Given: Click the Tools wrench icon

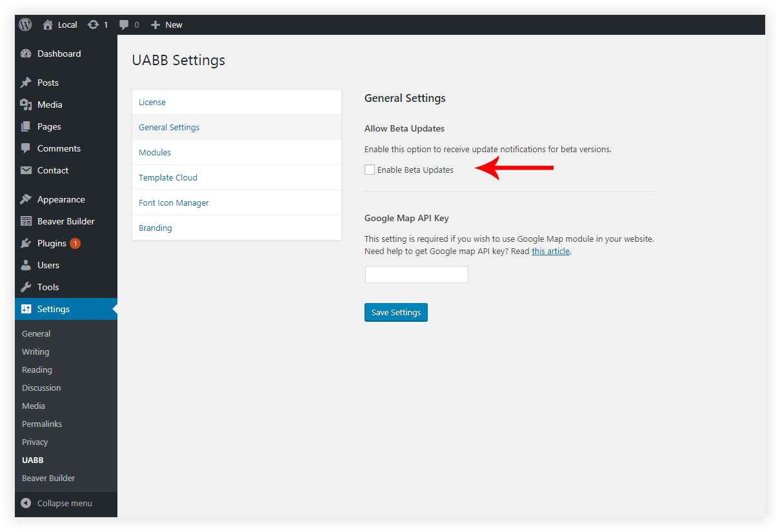Looking at the screenshot, I should [26, 287].
